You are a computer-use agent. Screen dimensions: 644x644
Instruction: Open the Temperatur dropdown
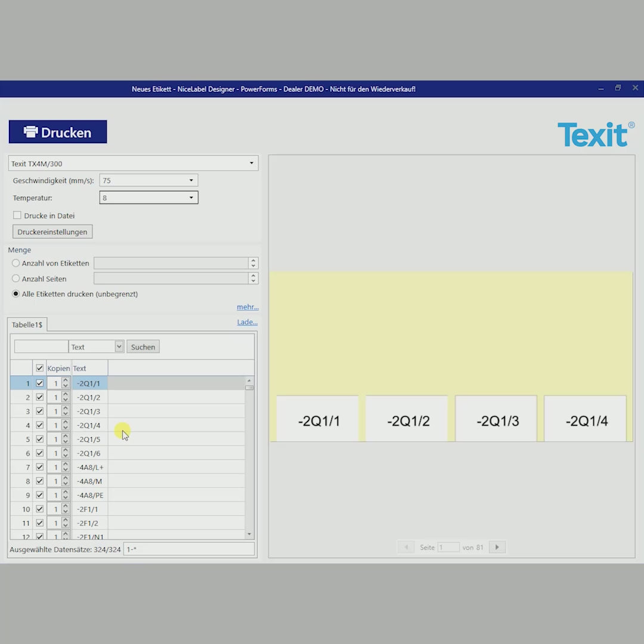point(191,197)
